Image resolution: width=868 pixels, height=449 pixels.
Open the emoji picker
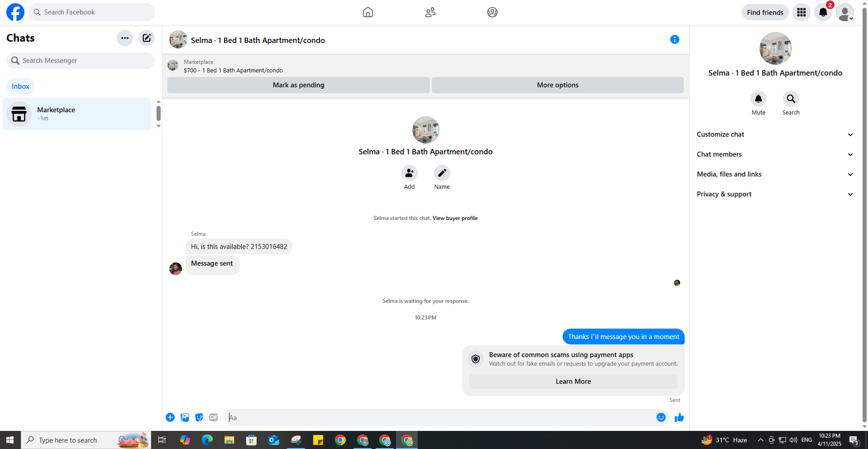click(661, 417)
